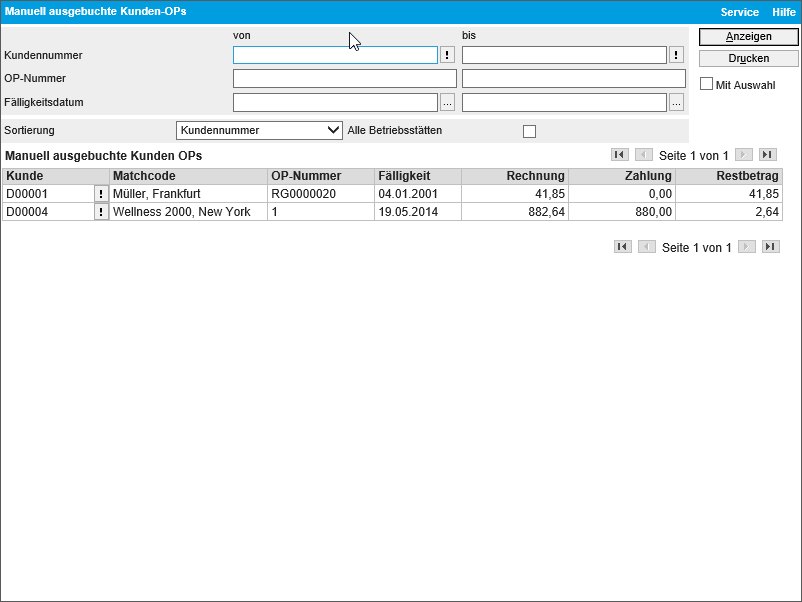Open date picker for Fälligkeitsdatum bis

tap(676, 103)
